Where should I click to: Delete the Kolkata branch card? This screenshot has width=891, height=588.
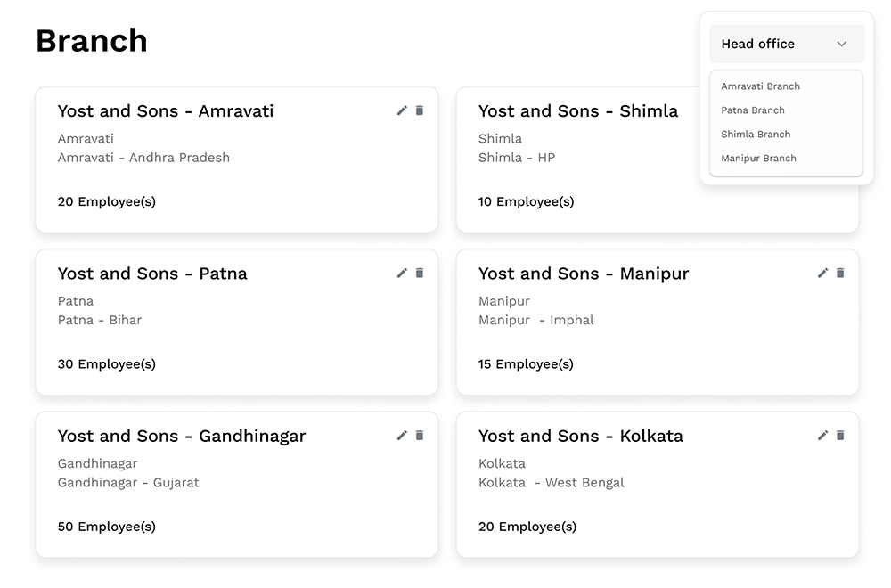coord(840,436)
